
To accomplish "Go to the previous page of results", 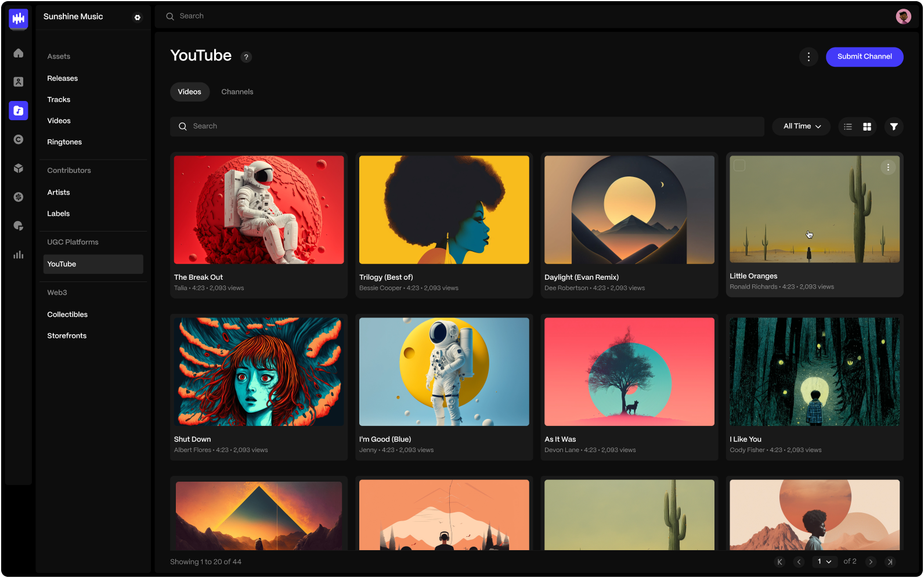I will [799, 562].
